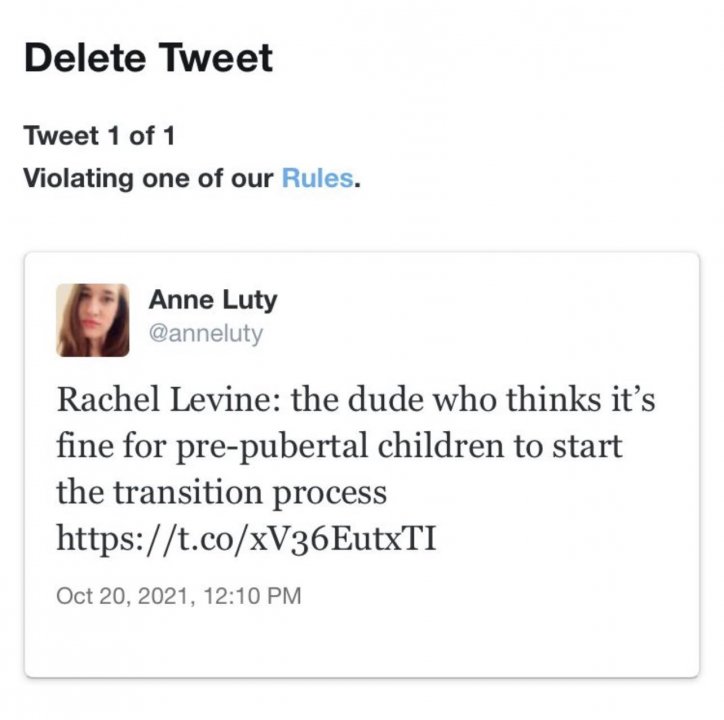
Task: Click Anne Luty's profile picture
Action: (92, 320)
